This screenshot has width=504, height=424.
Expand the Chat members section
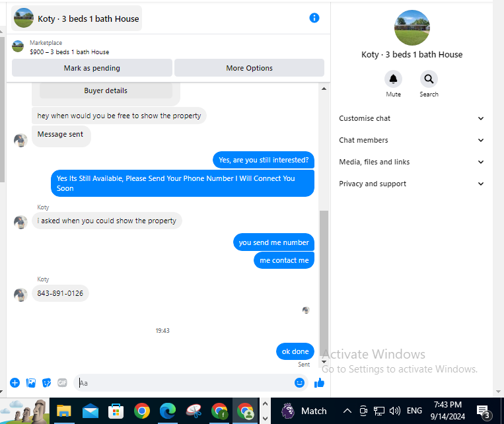[411, 140]
